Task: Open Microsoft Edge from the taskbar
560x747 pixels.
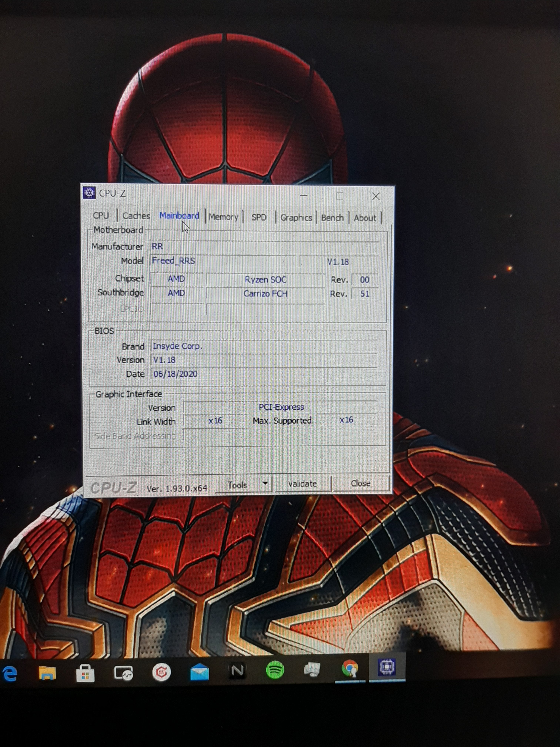Action: (x=10, y=673)
